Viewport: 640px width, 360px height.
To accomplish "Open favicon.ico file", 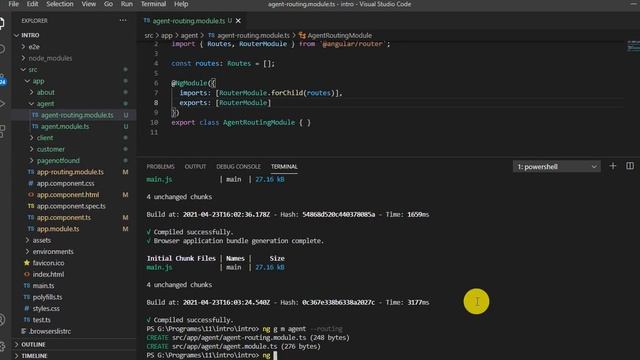I will click(48, 263).
